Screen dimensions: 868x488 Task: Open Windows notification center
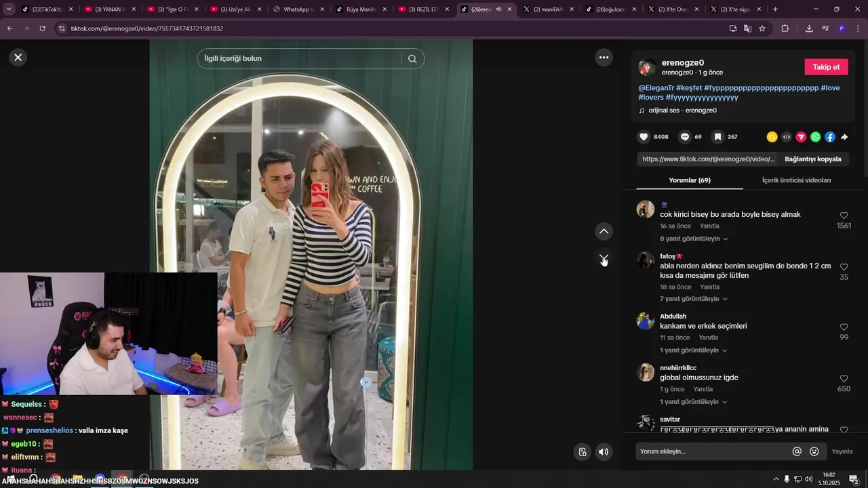tap(853, 479)
